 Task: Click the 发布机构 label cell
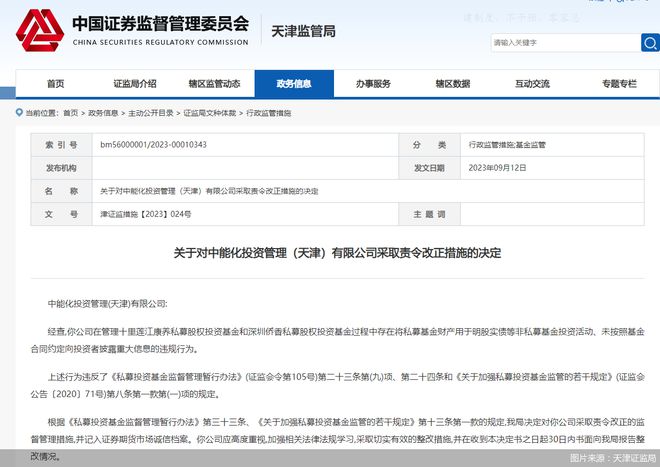point(61,168)
